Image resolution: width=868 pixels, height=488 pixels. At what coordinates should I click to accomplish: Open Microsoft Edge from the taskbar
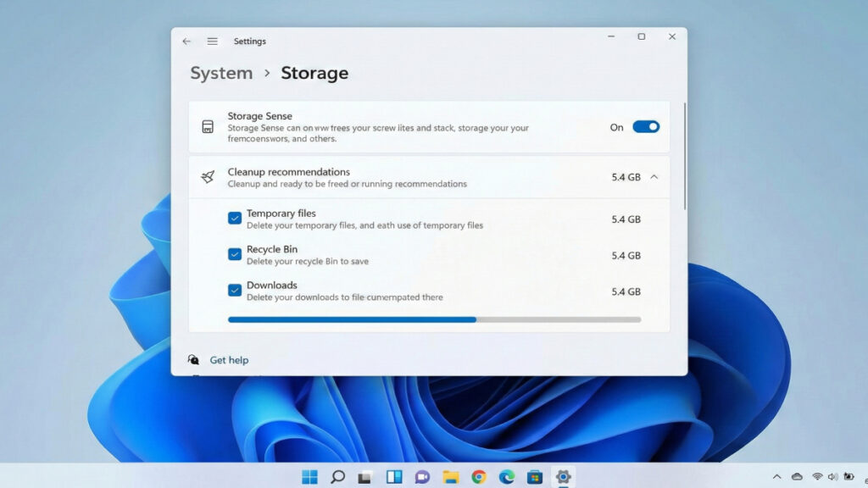507,477
